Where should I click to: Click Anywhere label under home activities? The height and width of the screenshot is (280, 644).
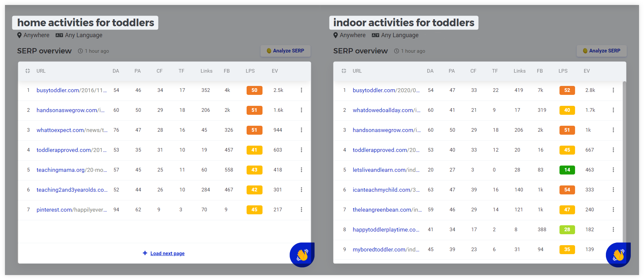[x=36, y=35]
